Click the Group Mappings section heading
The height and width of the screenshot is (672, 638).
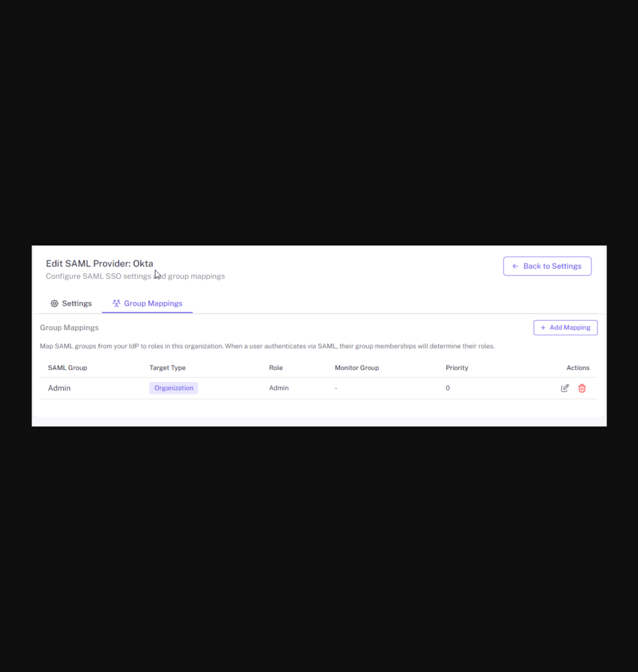69,327
